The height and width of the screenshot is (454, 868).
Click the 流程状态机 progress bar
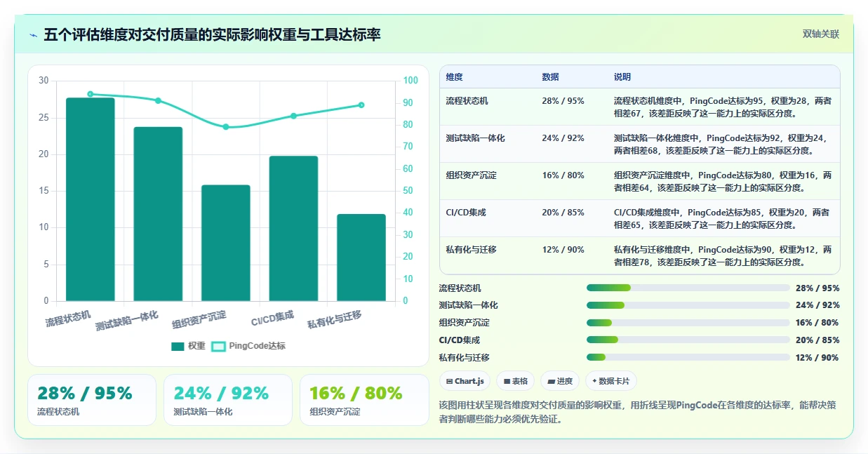[688, 288]
